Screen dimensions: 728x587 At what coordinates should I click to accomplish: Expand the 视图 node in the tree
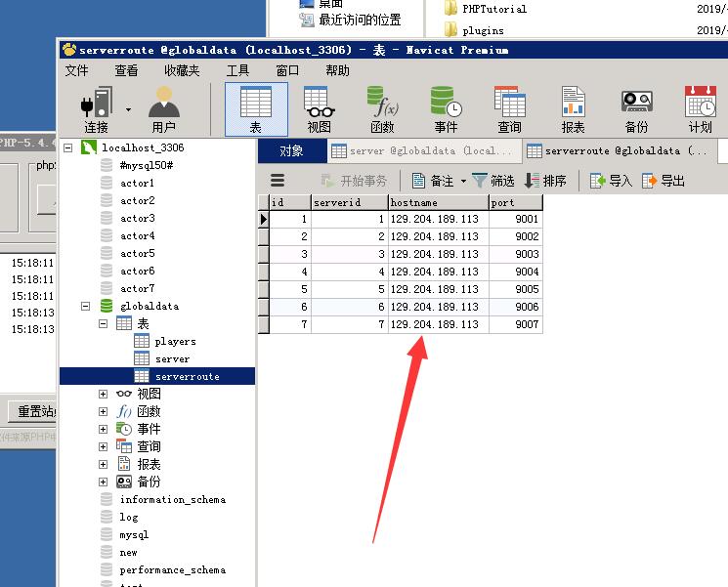point(103,394)
